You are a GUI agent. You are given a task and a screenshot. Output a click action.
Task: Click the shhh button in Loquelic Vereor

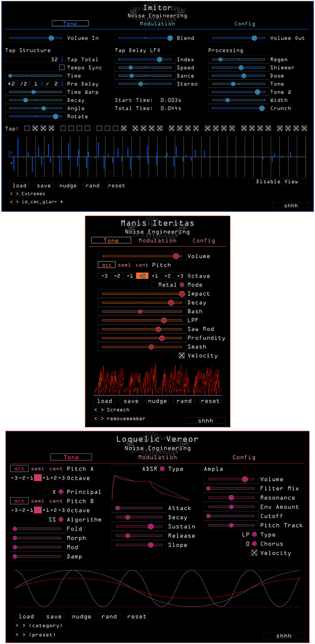click(284, 636)
